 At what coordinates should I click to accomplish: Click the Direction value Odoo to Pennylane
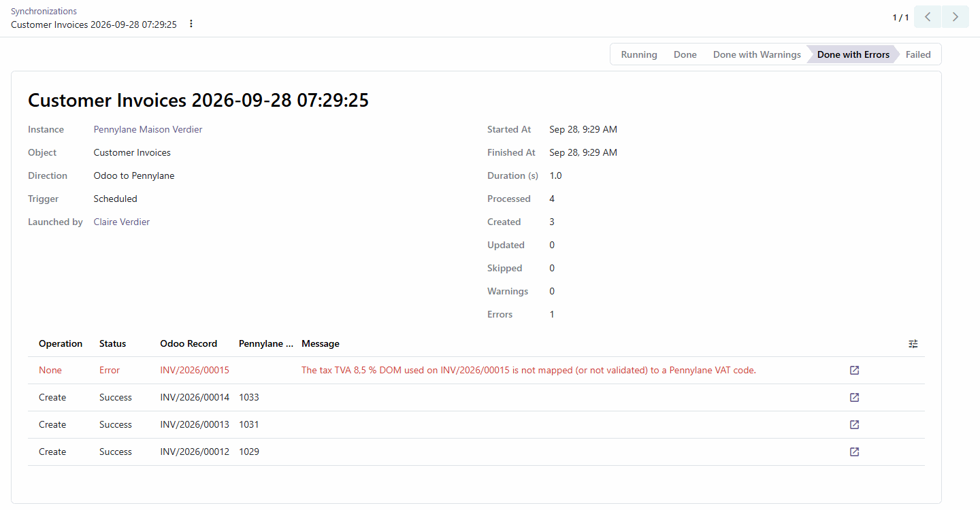click(x=134, y=175)
